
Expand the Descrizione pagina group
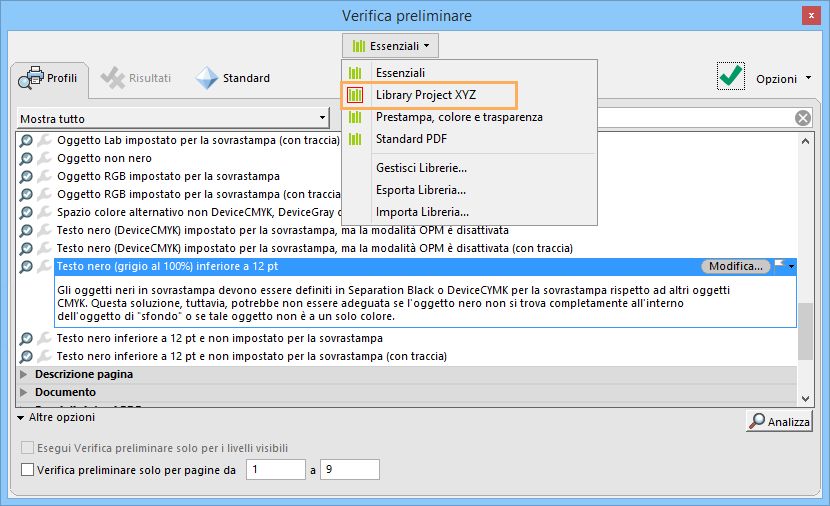23,374
